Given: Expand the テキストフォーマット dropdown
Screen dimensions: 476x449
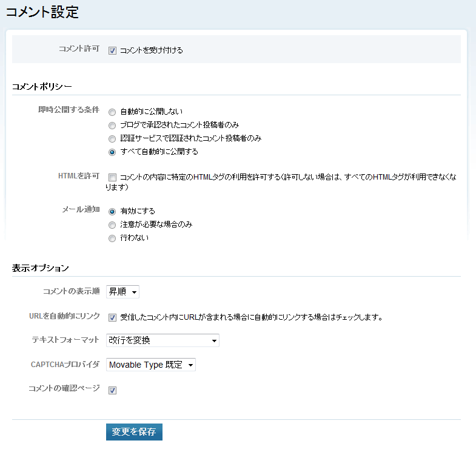Looking at the screenshot, I should pos(163,340).
